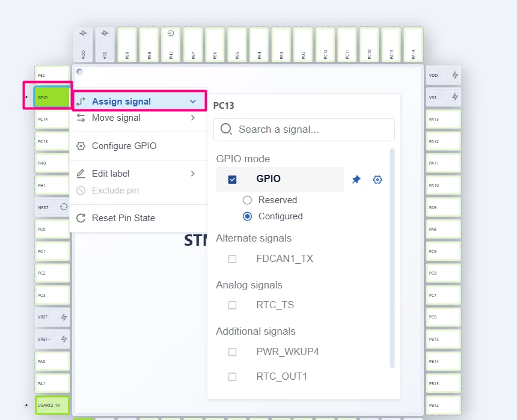Click the search magnifier icon
Viewport: 517px width, 420px height.
tap(226, 129)
